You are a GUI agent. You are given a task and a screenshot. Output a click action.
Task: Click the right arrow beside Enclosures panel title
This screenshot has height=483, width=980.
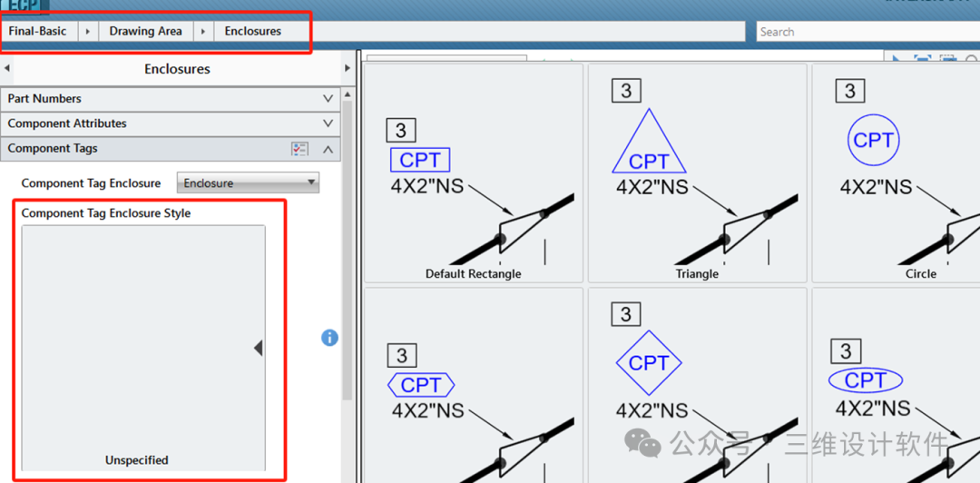[348, 69]
